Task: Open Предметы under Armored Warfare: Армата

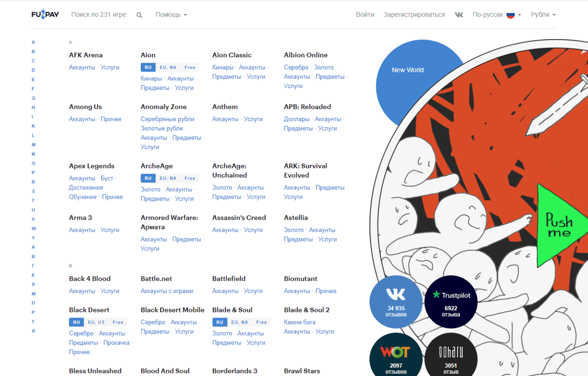Action: pos(187,239)
